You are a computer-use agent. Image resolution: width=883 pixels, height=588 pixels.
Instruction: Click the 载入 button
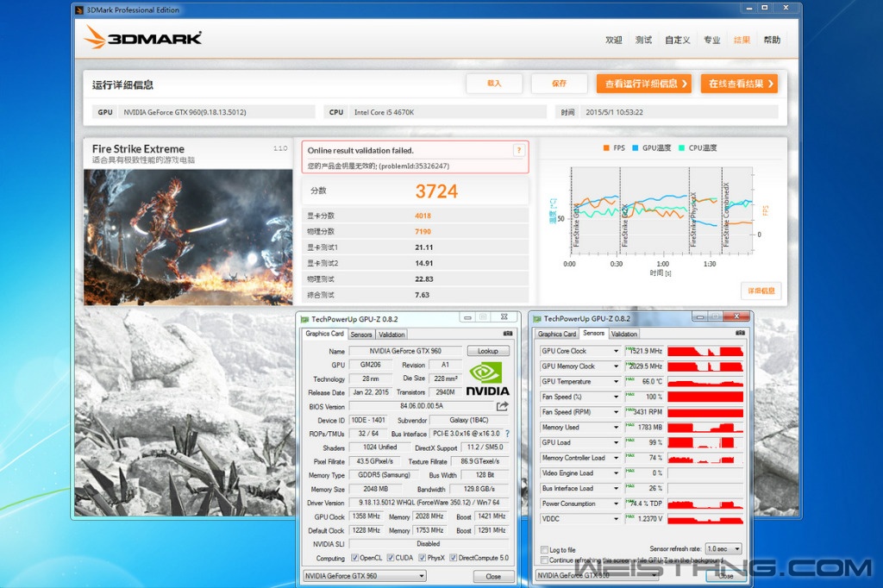click(494, 84)
